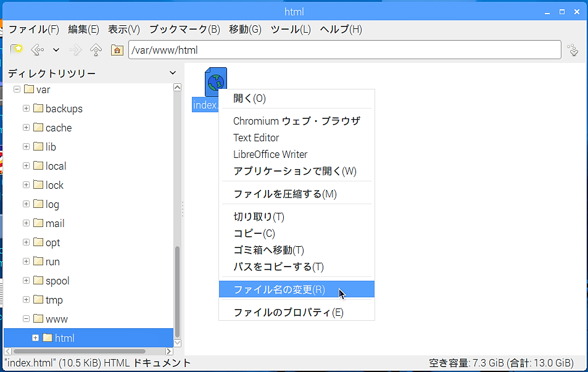Open the 編集(E) menu

(x=84, y=29)
